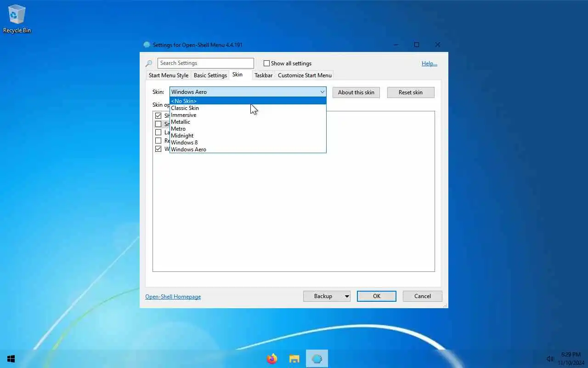This screenshot has height=368, width=588.
Task: Visit the Open-Shell Homepage link
Action: [x=173, y=297]
